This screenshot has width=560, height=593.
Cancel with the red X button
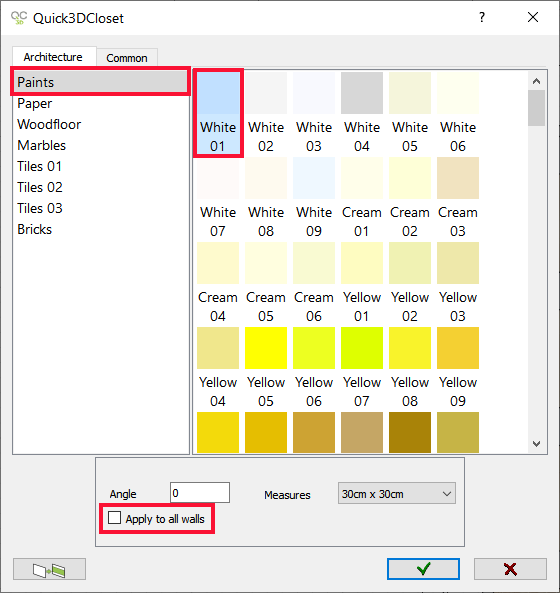click(x=510, y=568)
